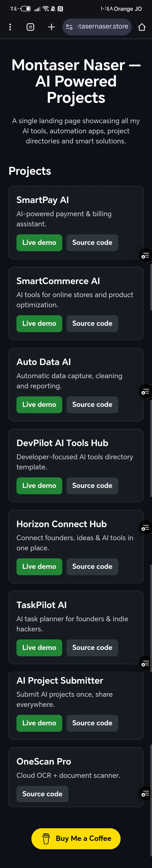Tap the NFC status icon
The image size is (152, 868).
click(60, 9)
